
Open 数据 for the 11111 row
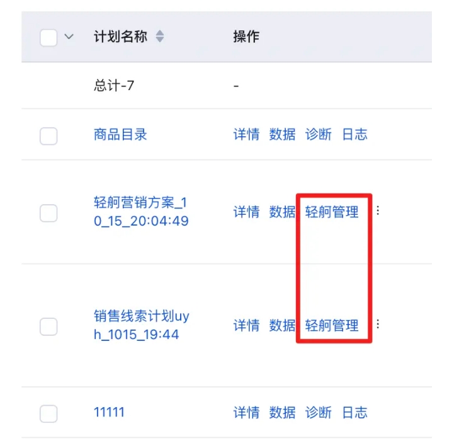tap(282, 413)
